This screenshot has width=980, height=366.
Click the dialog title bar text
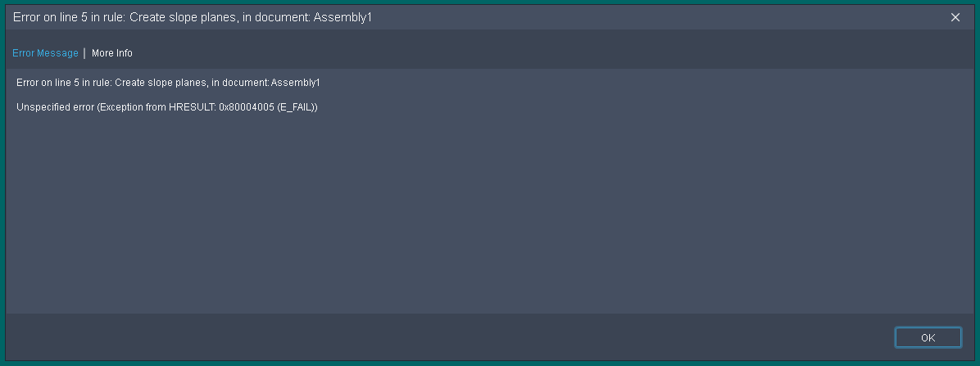point(193,17)
